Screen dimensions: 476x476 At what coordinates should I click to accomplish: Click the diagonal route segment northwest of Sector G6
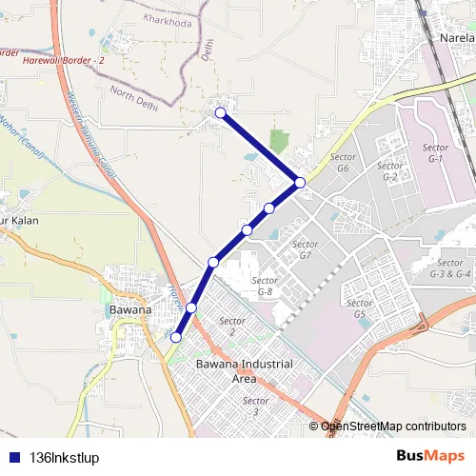coord(260,148)
